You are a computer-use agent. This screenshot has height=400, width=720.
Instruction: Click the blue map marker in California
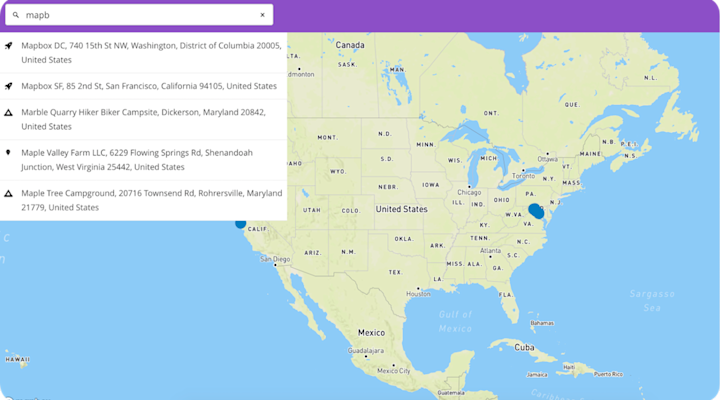241,224
